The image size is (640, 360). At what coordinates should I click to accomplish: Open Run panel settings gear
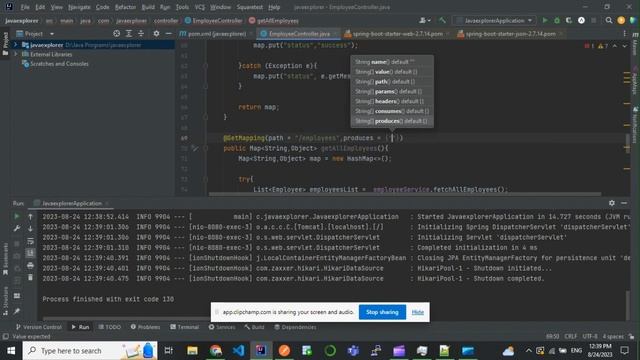(x=612, y=203)
